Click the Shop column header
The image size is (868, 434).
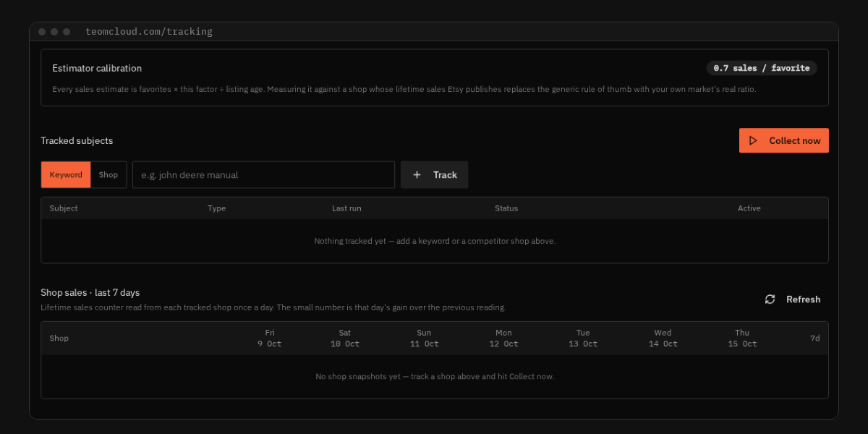(x=59, y=338)
